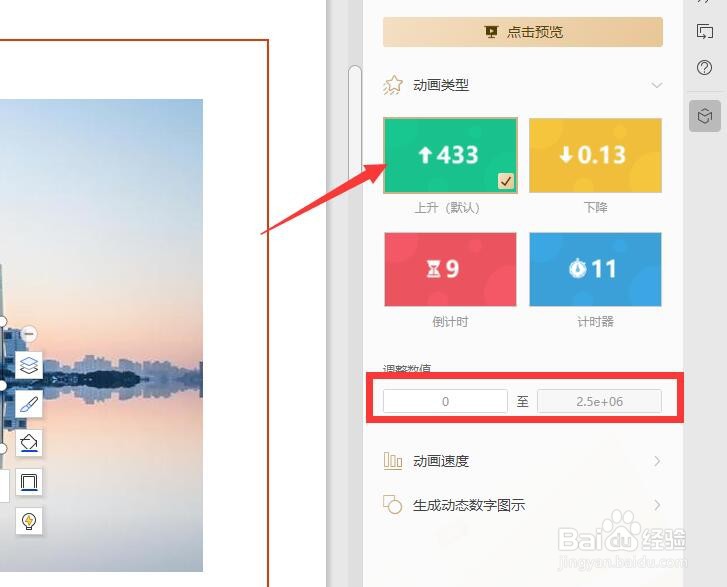Click the 点击预览 preview button

tap(523, 32)
